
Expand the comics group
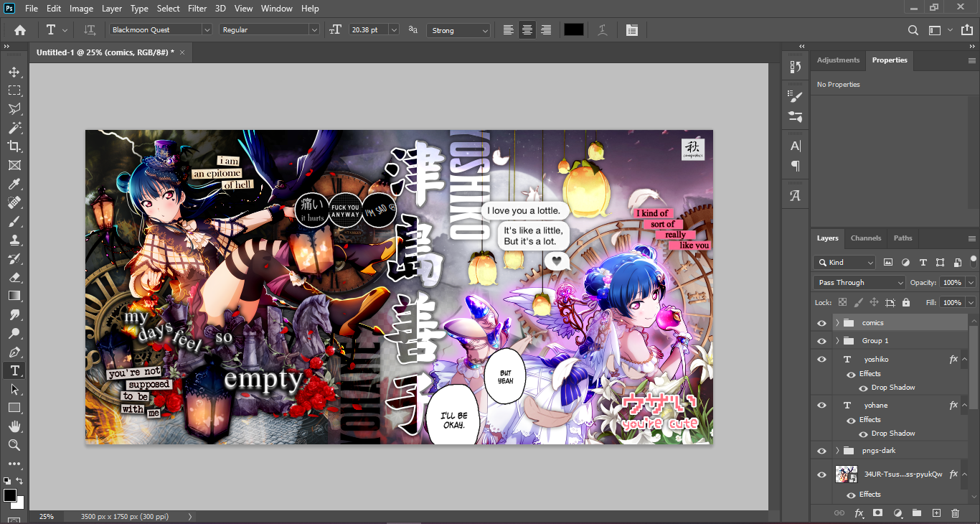pos(837,323)
